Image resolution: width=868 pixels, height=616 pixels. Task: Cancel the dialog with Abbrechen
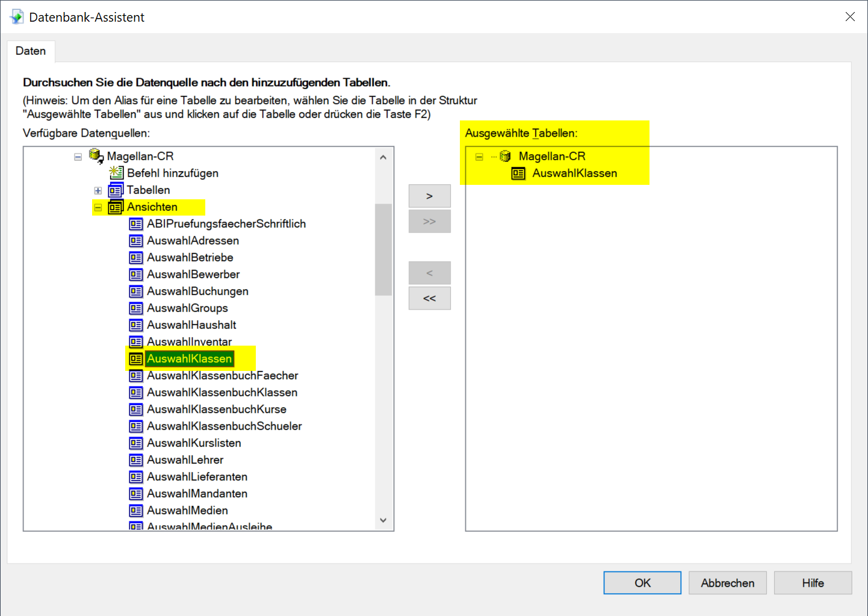[x=727, y=583]
